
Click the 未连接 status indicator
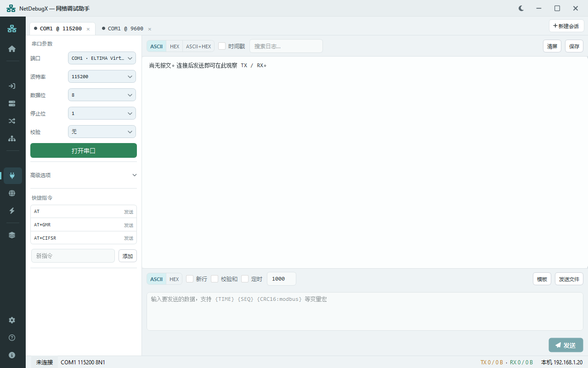(45, 362)
